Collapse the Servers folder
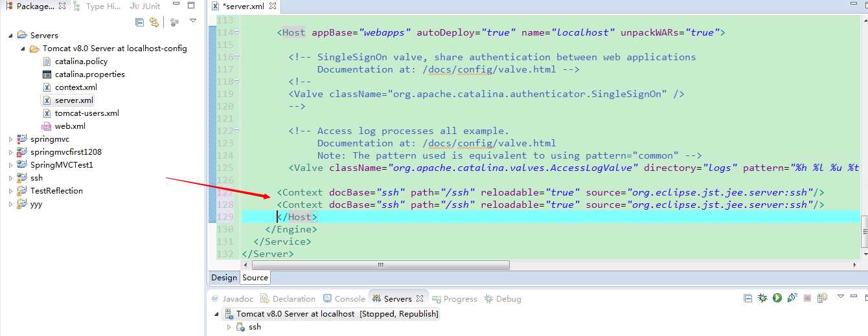The height and width of the screenshot is (336, 868). (x=10, y=36)
